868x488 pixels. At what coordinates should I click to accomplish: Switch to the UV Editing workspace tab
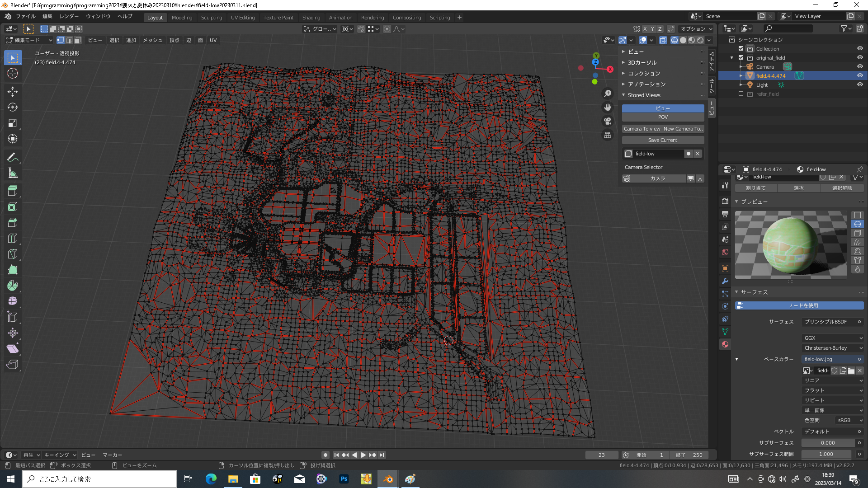(x=243, y=18)
